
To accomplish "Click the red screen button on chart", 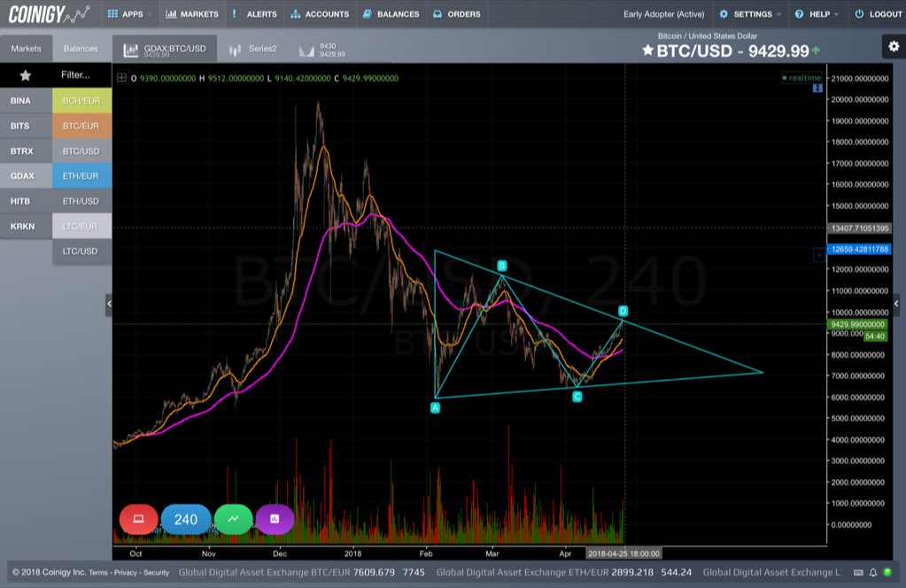I will (139, 519).
